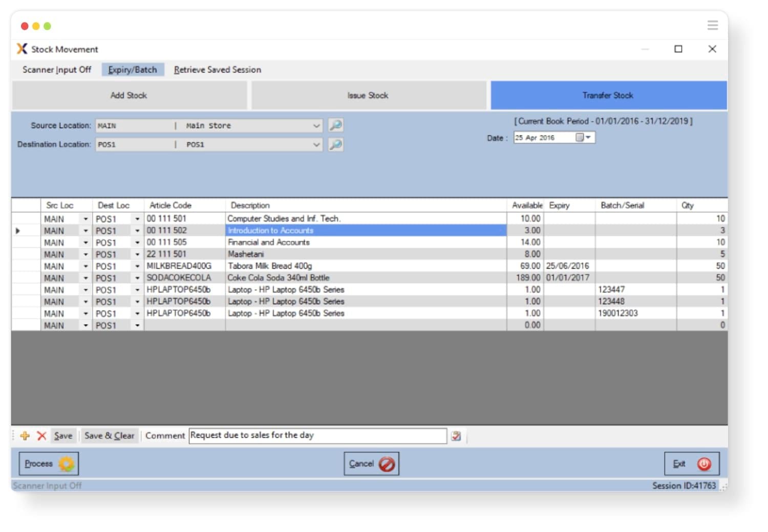Click the Comment text field
This screenshot has width=768, height=532.
[x=317, y=436]
